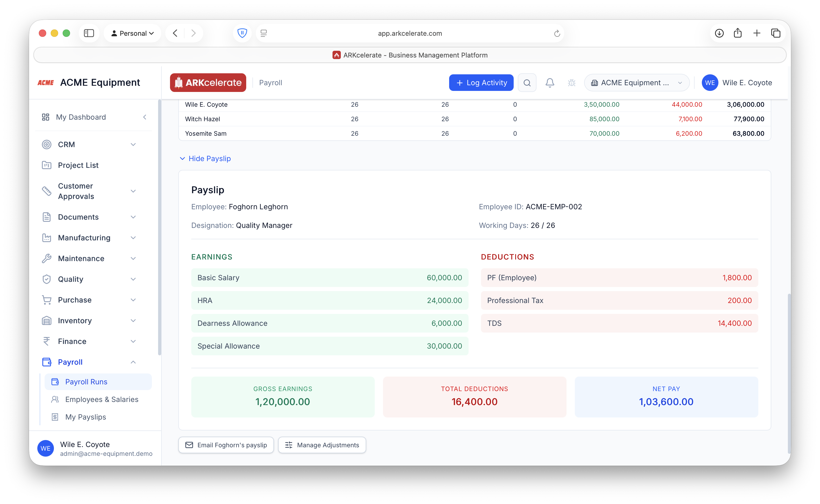Click the browser share icon
Viewport: 820px width, 504px height.
click(x=738, y=33)
